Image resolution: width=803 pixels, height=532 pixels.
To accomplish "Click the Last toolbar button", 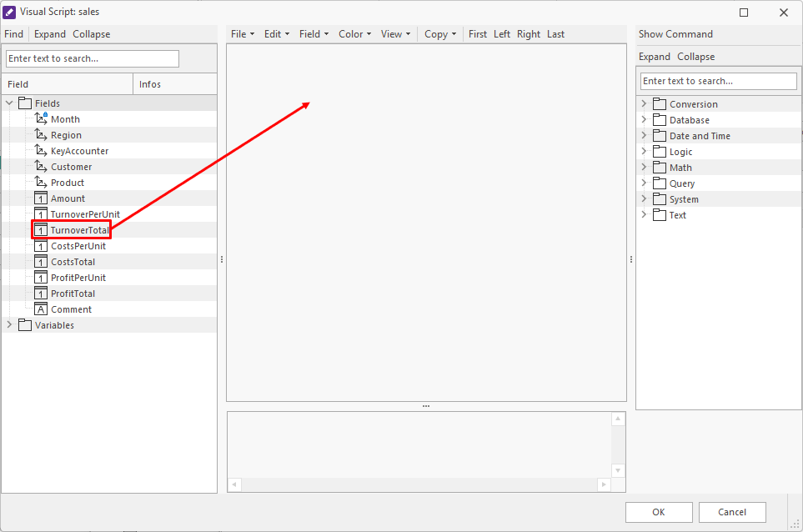I will pos(555,34).
